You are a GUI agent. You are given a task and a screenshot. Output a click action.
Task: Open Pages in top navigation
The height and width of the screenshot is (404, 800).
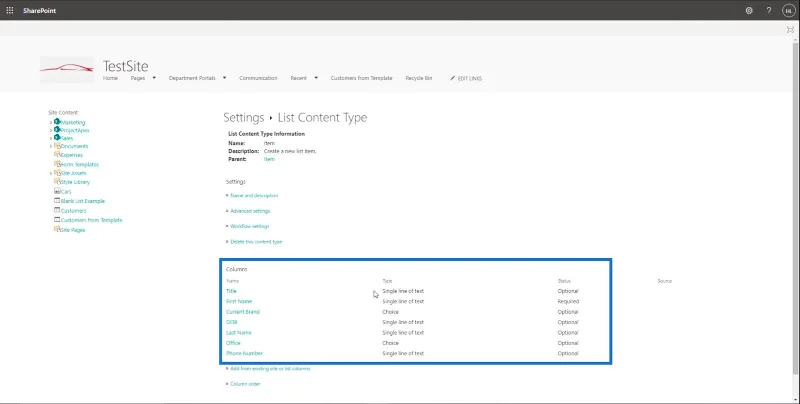click(138, 78)
